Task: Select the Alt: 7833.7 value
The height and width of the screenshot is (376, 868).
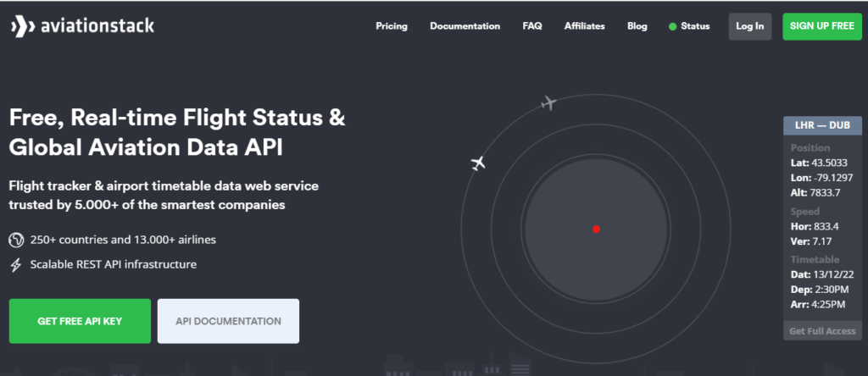Action: point(815,193)
